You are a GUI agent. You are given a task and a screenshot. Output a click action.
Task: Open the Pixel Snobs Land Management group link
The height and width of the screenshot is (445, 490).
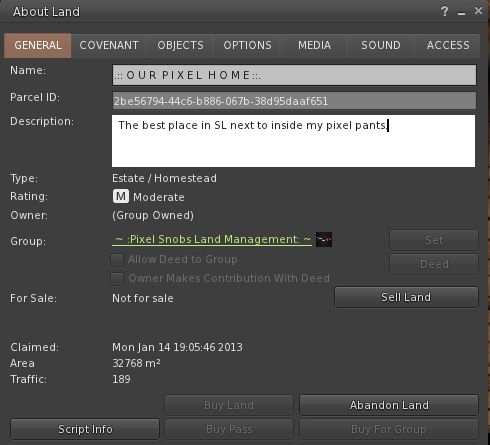coord(212,239)
